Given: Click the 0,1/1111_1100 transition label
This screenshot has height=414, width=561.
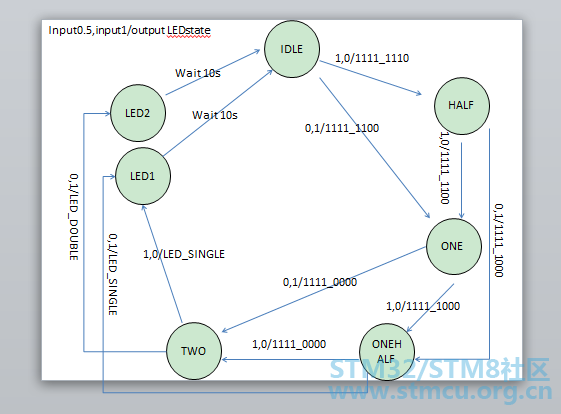Looking at the screenshot, I should pos(342,128).
